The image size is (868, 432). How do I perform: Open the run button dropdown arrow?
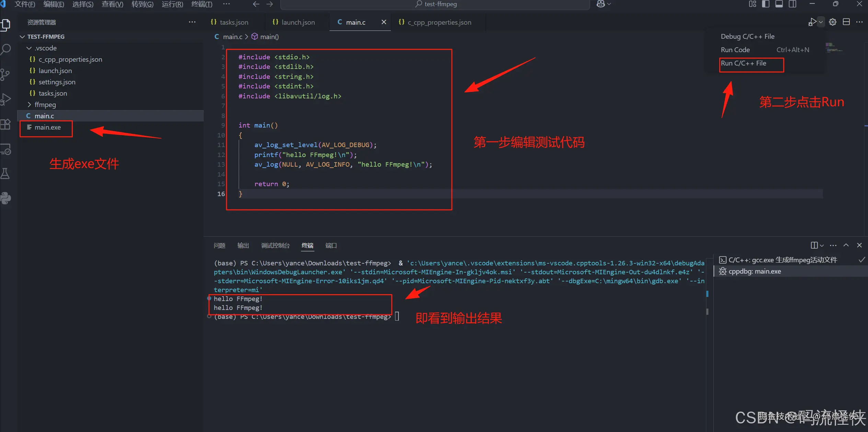click(821, 22)
